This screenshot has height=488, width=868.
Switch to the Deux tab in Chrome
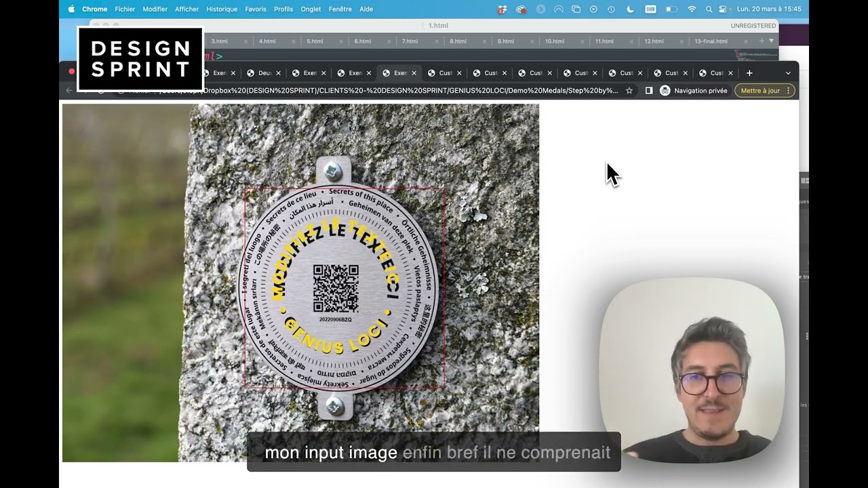pyautogui.click(x=264, y=73)
